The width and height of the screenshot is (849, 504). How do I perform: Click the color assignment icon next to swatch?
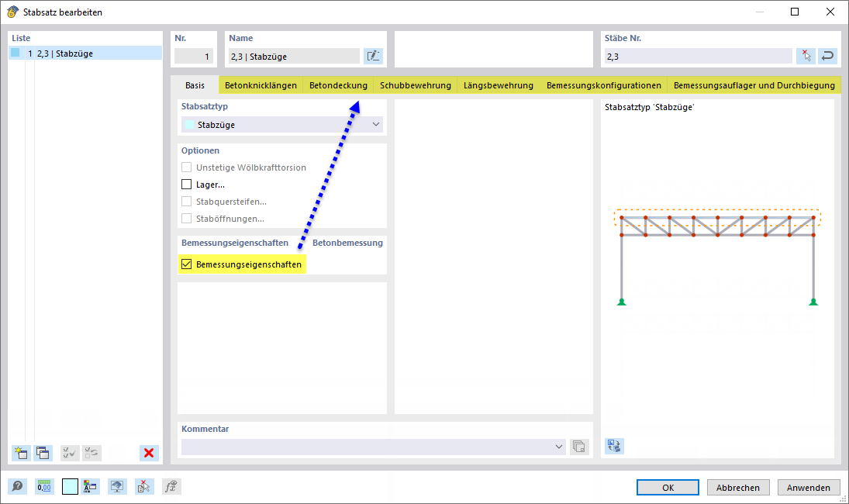tap(89, 486)
